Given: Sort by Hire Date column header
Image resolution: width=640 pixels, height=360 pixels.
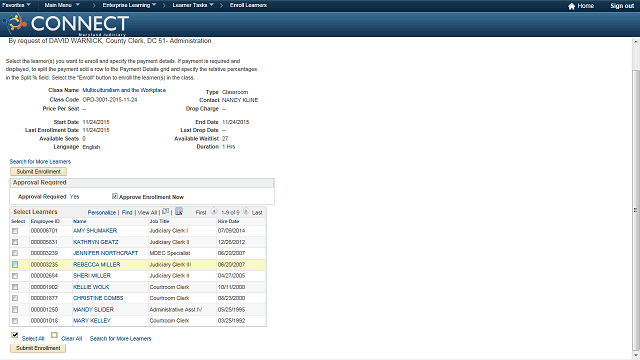Looking at the screenshot, I should pos(228,222).
